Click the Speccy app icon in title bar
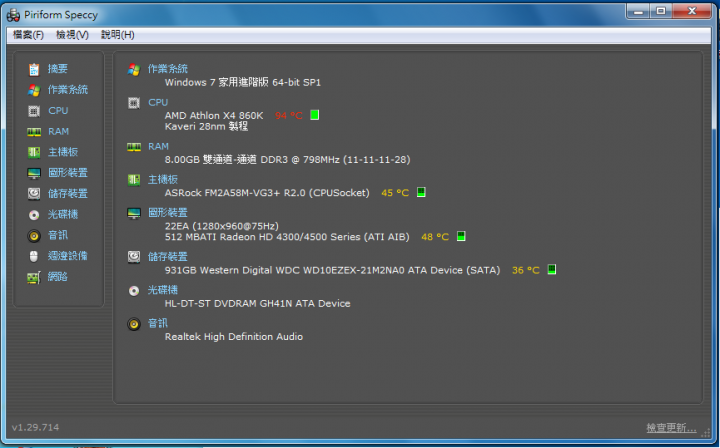Screen dimensions: 720x448 click(13, 15)
